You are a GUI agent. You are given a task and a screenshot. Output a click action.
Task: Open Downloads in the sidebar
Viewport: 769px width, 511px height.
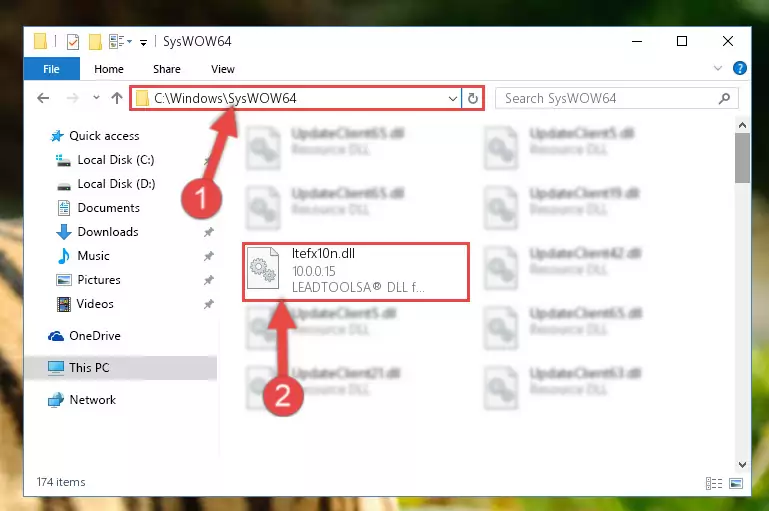108,232
